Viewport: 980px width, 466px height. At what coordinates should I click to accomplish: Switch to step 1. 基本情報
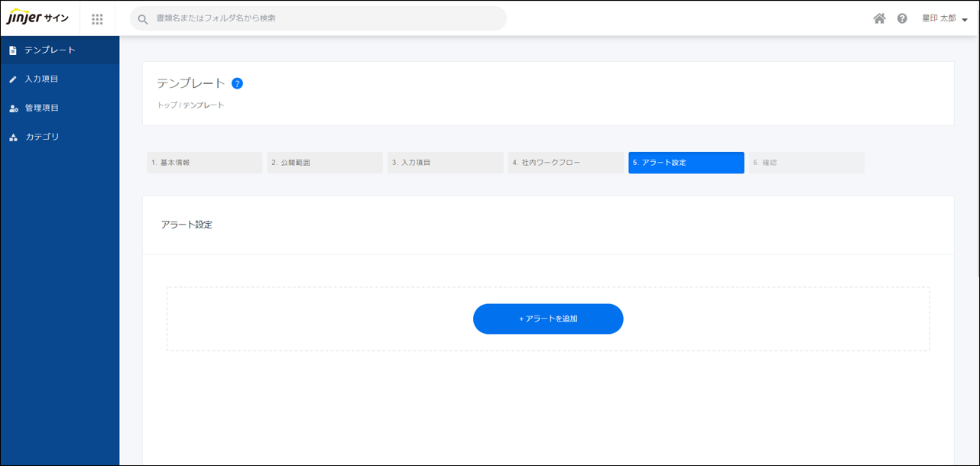[204, 163]
